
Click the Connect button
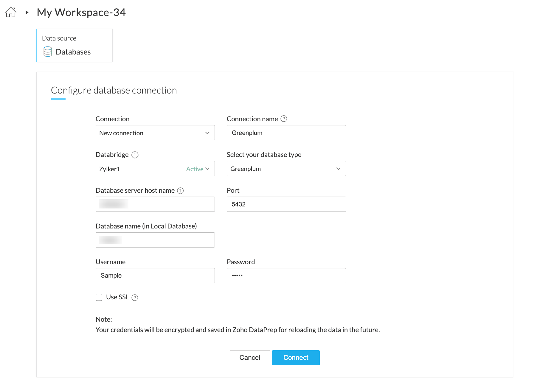(x=296, y=357)
